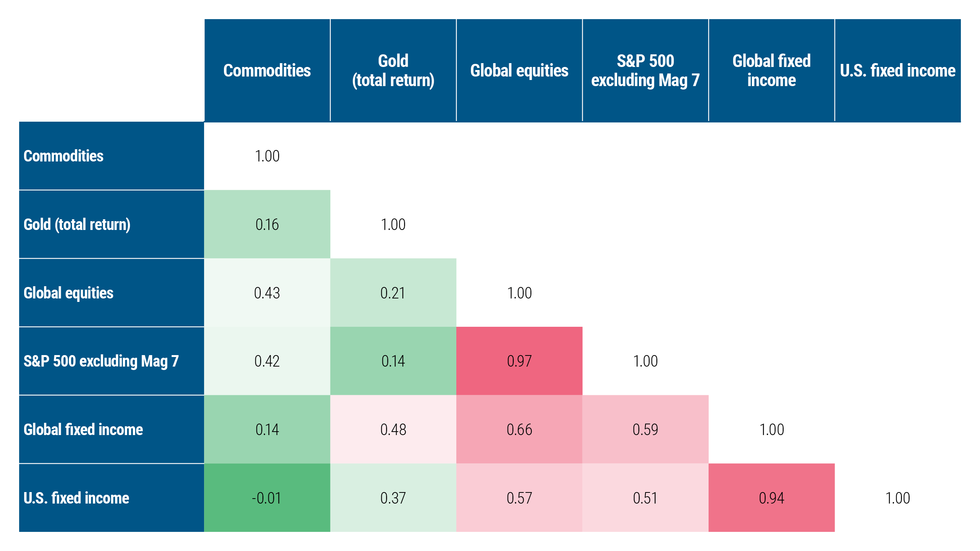This screenshot has width=980, height=551.
Task: Select the 0.48 correlation cell
Action: pos(393,430)
